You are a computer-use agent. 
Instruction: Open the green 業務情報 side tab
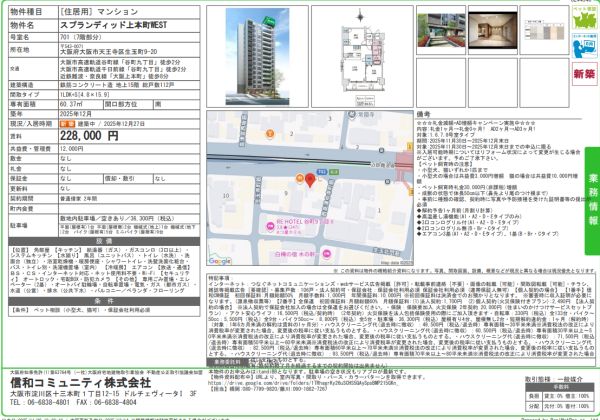tap(592, 201)
